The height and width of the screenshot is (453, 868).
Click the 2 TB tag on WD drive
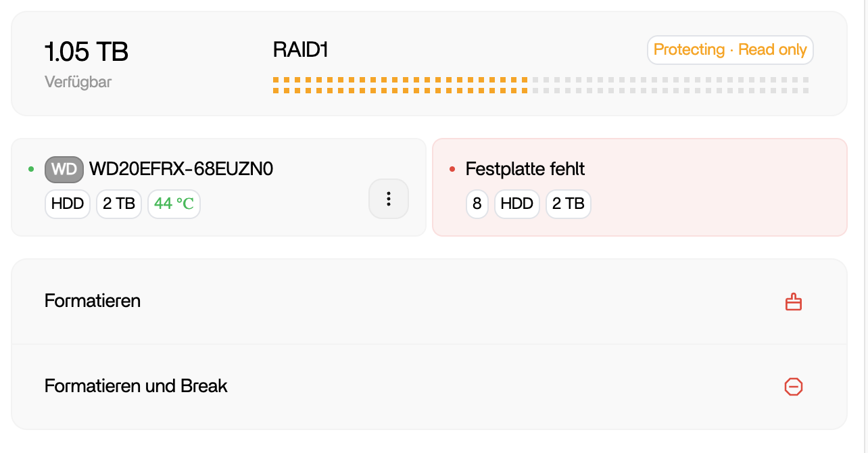pyautogui.click(x=119, y=204)
